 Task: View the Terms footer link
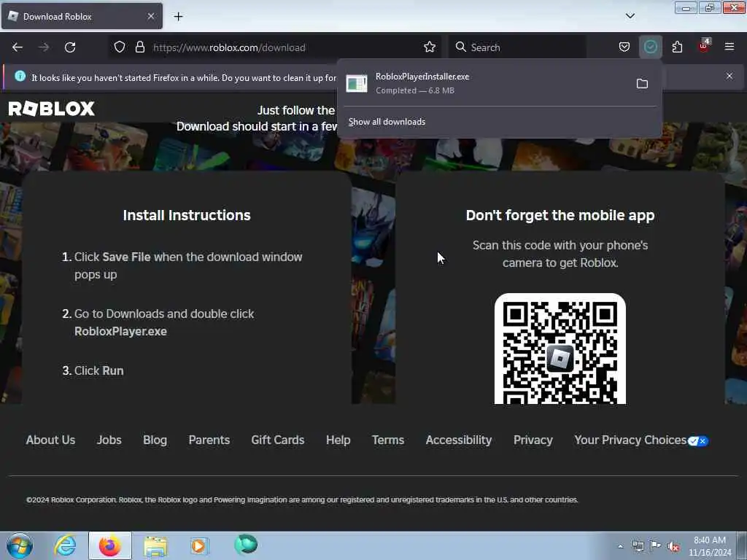pos(388,440)
